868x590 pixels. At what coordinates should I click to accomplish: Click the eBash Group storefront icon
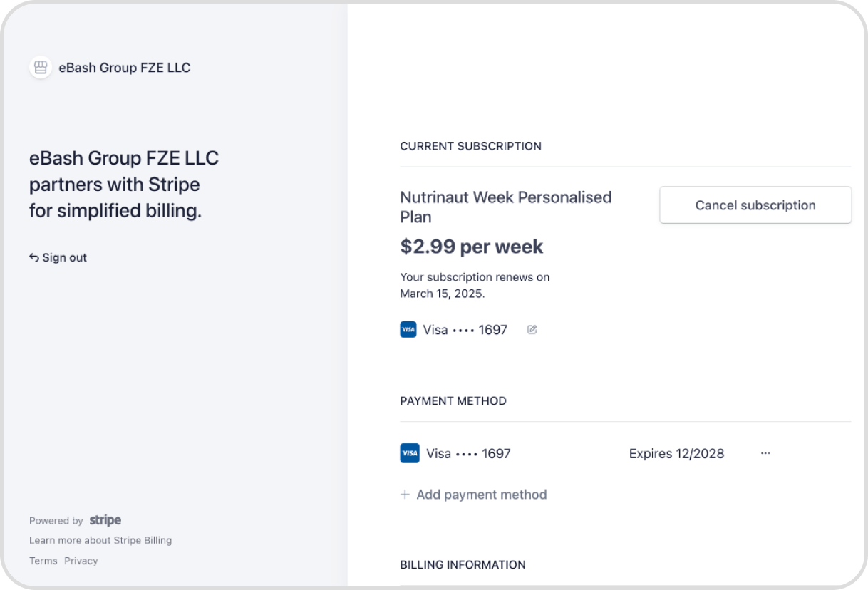41,68
